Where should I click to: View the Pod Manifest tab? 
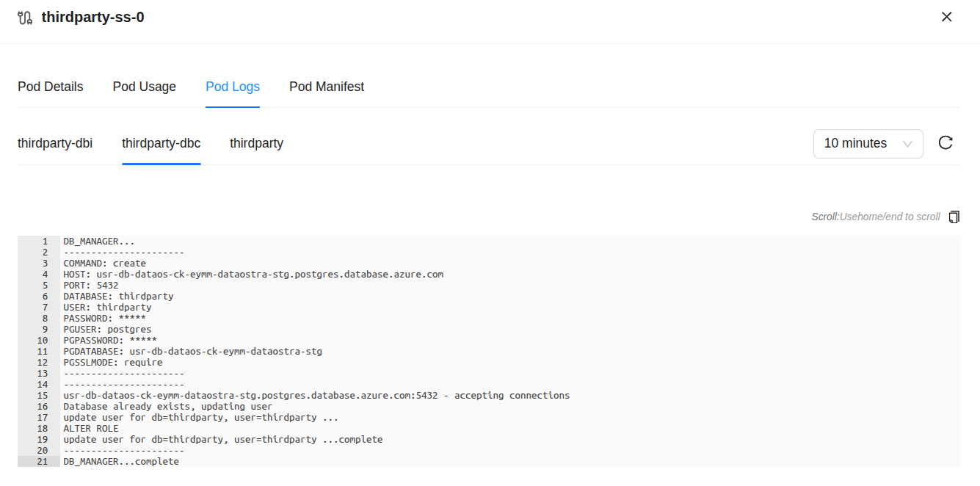pos(326,87)
